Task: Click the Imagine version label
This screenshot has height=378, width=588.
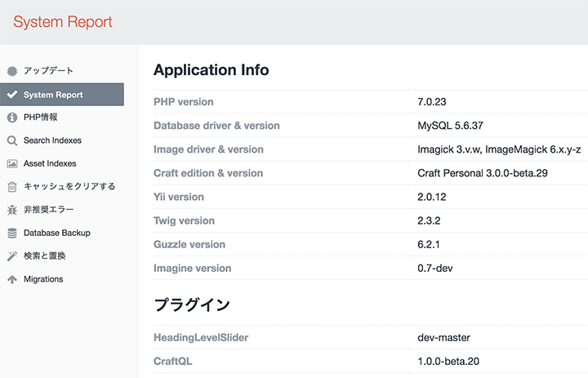Action: coord(193,269)
